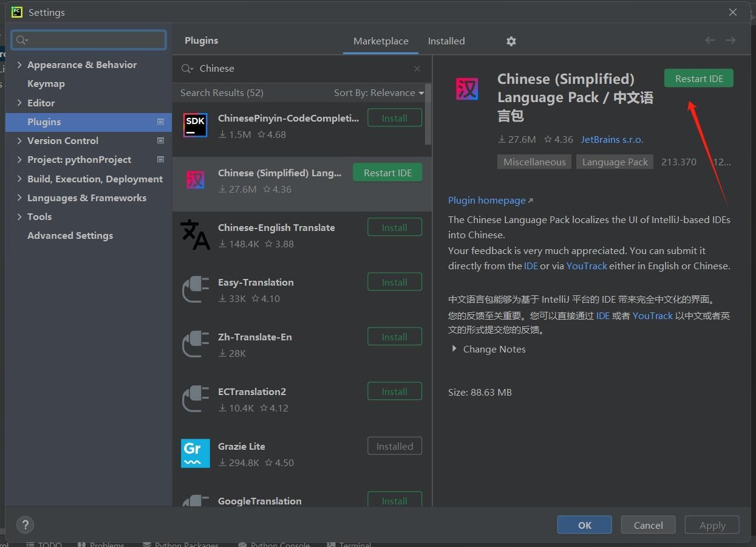
Task: Select Plugins in the settings tree
Action: pos(89,122)
